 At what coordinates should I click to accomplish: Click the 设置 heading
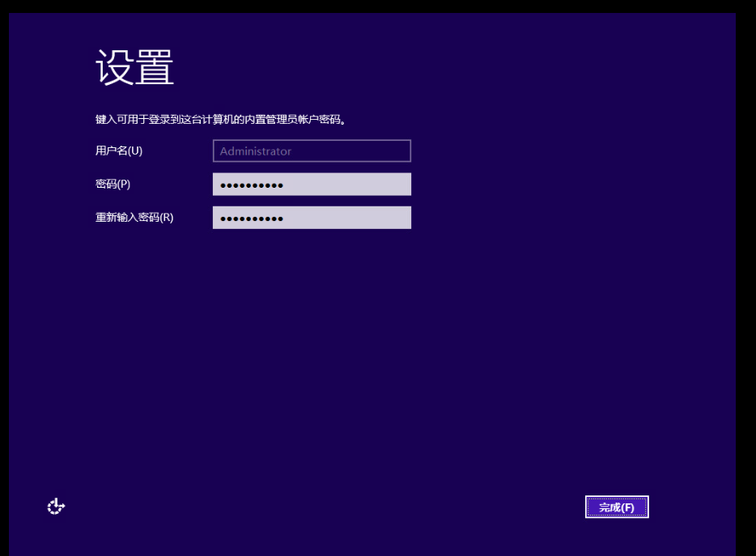click(134, 67)
